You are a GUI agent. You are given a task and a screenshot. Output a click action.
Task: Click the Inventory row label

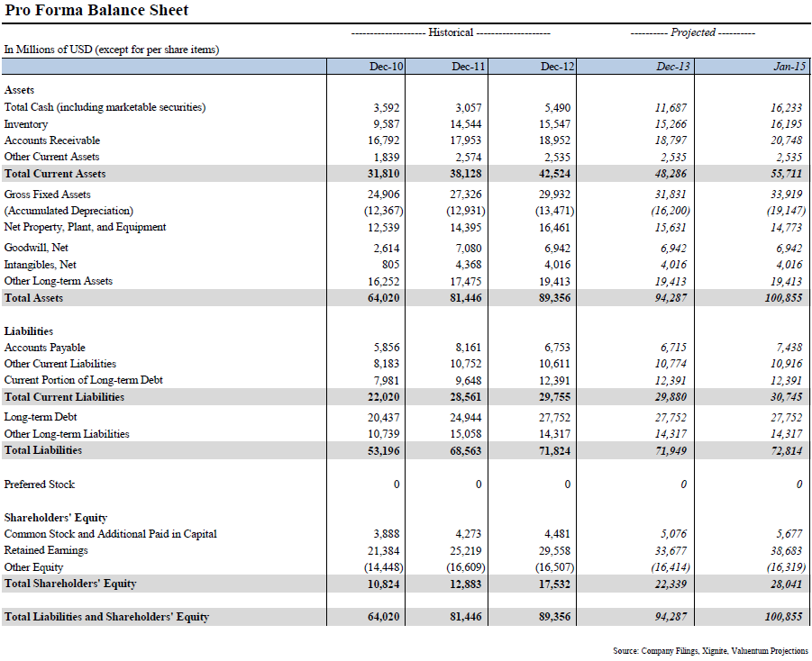pyautogui.click(x=26, y=123)
